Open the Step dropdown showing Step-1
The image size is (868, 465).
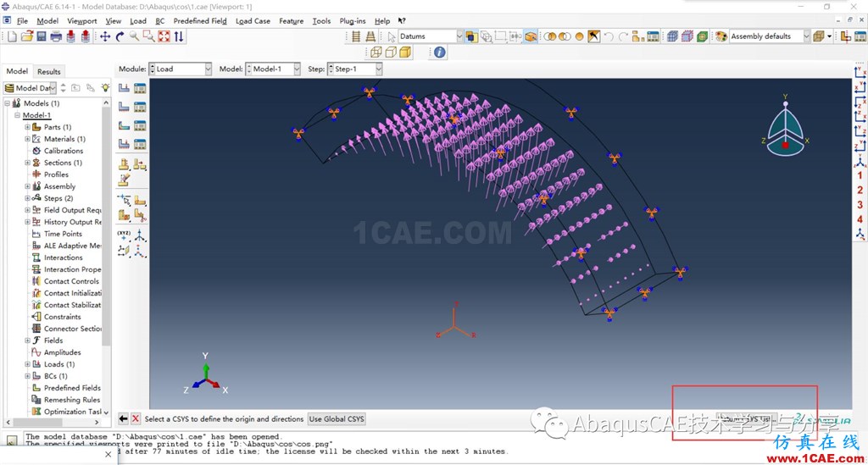(355, 69)
